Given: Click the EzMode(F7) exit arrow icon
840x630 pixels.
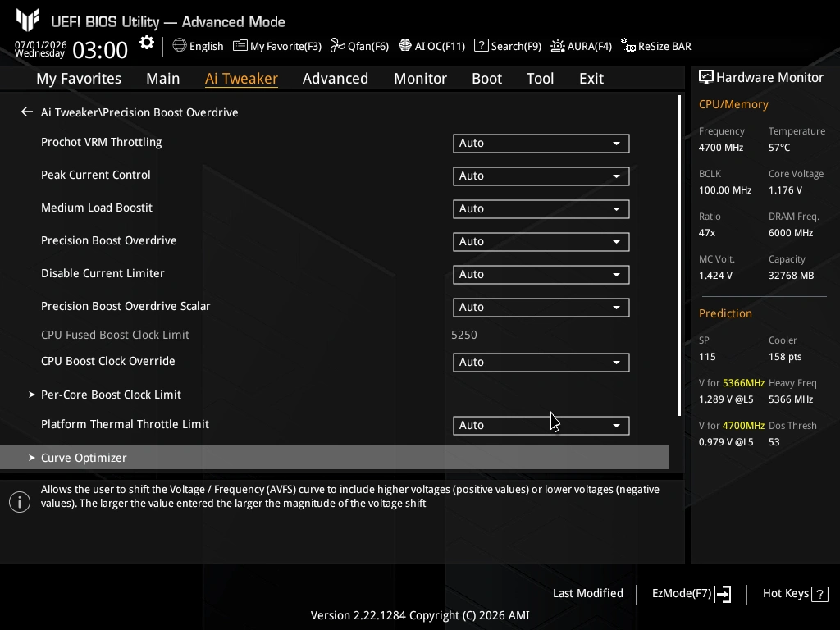Looking at the screenshot, I should pos(723,594).
